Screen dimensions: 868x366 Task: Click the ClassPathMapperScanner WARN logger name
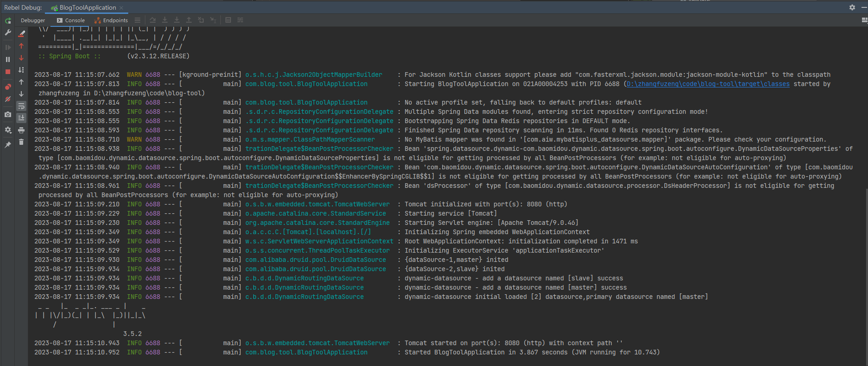pyautogui.click(x=310, y=139)
